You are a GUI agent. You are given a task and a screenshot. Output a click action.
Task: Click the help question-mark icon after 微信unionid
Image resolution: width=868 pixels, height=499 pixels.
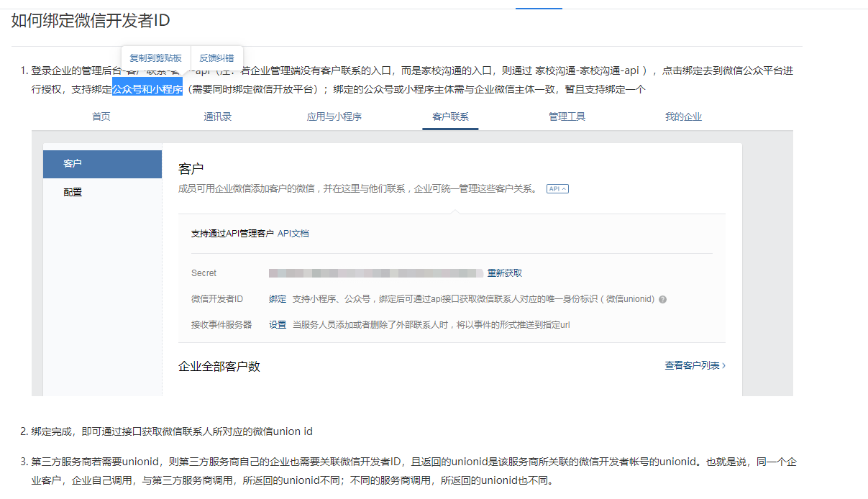click(662, 300)
